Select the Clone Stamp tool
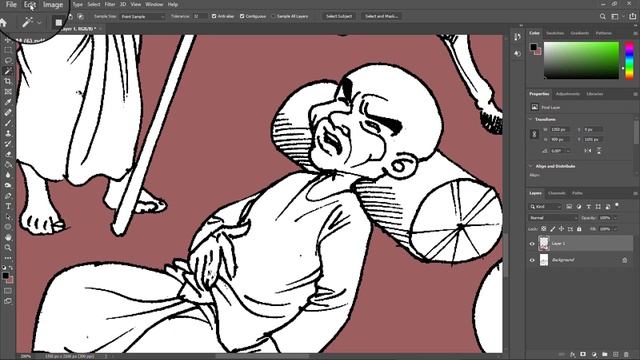 coord(8,133)
